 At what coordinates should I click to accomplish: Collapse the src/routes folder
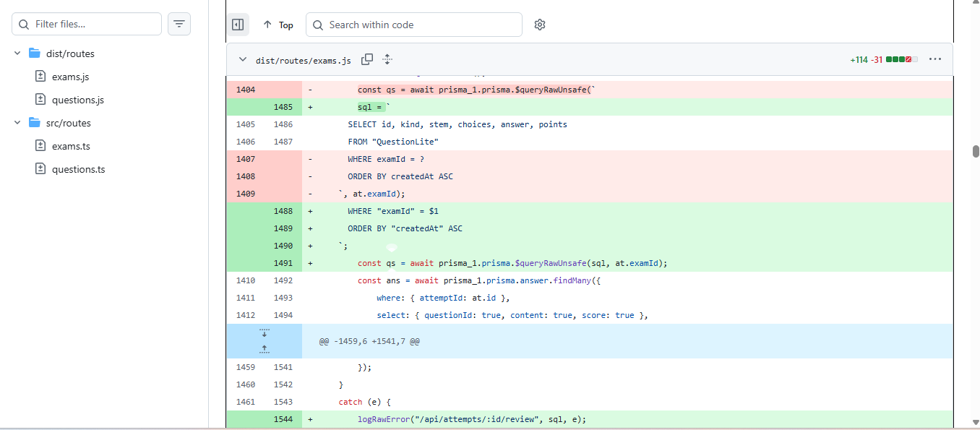[17, 123]
